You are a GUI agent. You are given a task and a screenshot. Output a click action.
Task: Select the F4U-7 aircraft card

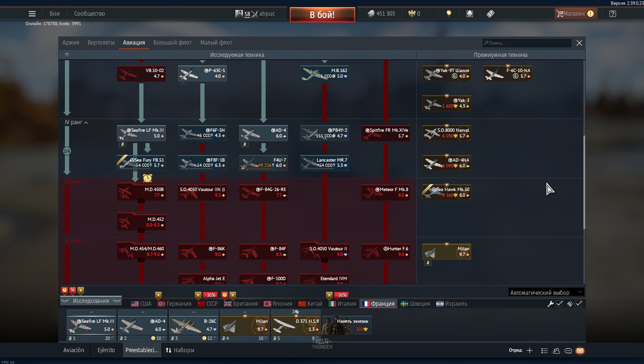263,163
